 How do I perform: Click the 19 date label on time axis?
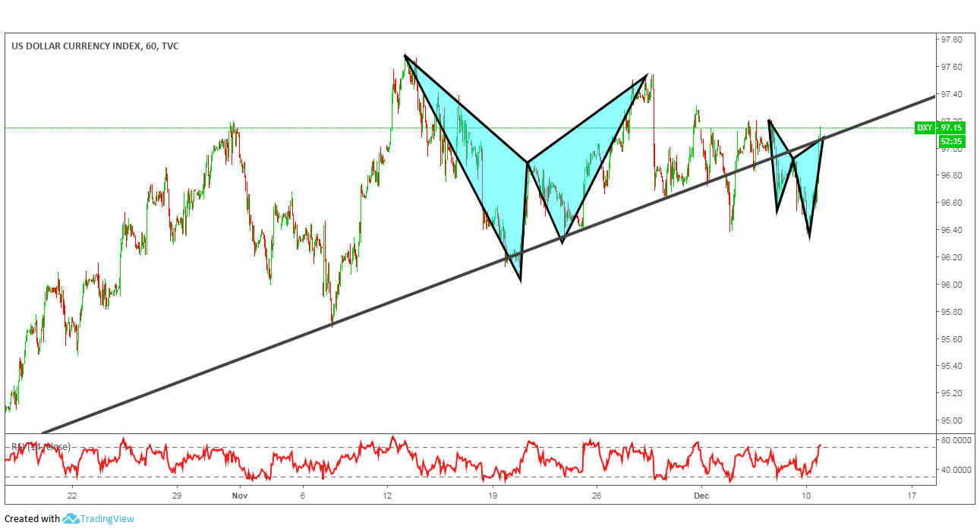tap(492, 495)
